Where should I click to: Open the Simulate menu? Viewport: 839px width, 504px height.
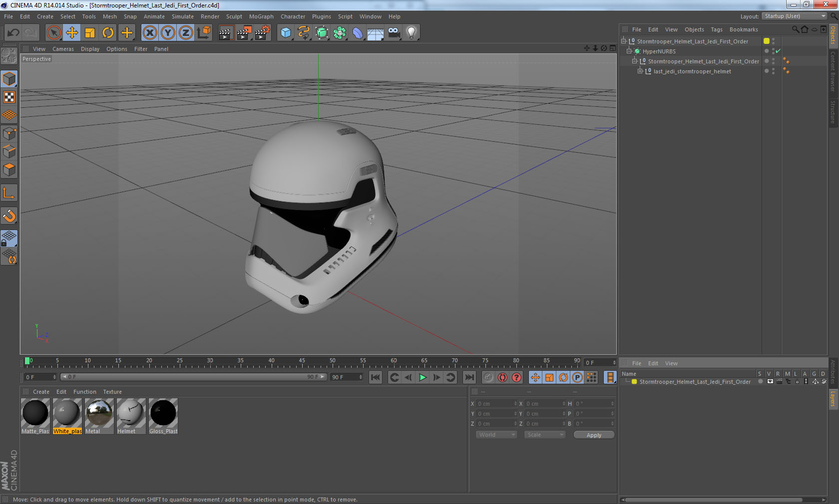(183, 16)
